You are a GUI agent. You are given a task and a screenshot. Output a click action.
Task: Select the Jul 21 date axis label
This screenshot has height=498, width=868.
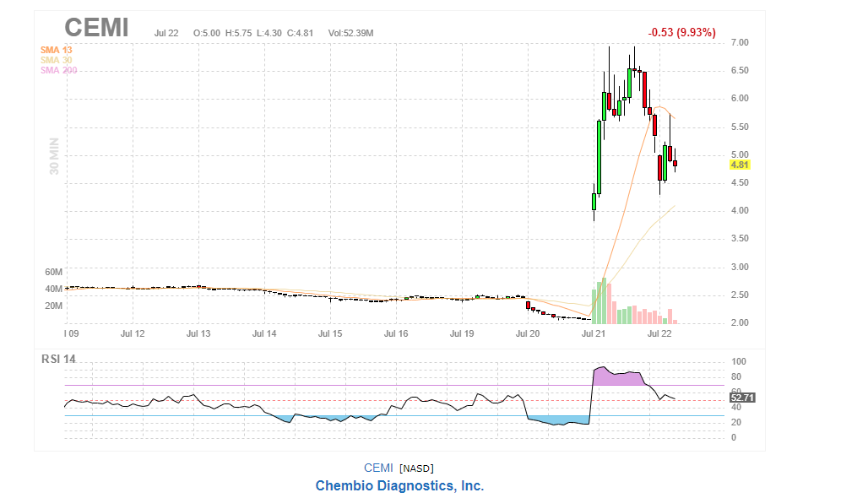pos(594,333)
